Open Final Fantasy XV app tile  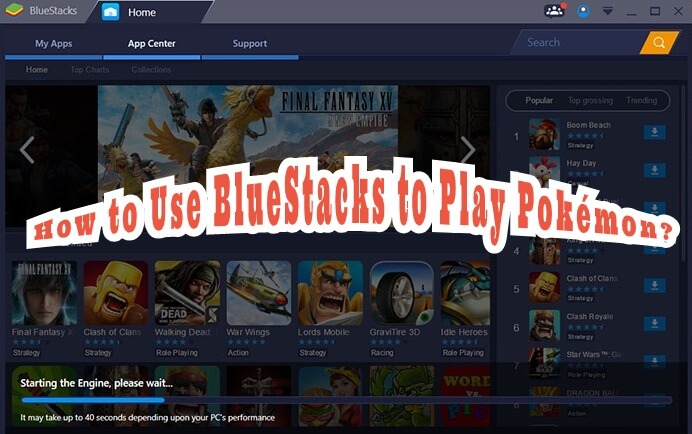(x=44, y=293)
